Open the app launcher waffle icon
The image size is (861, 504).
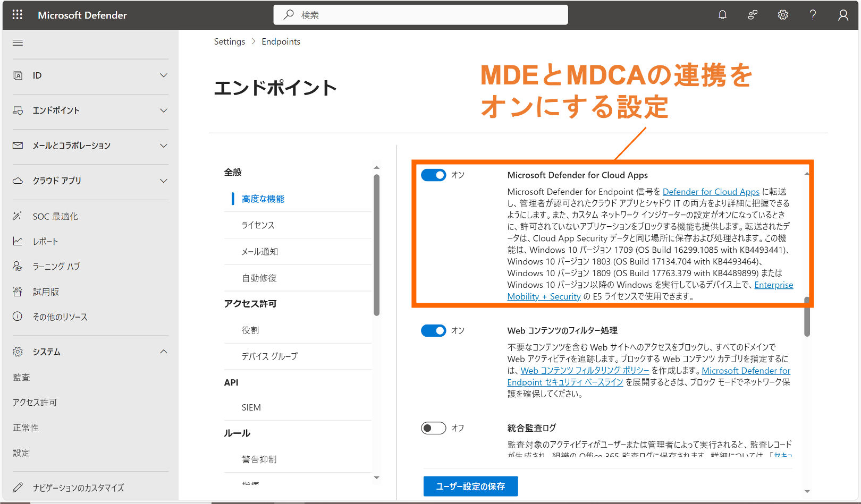tap(18, 15)
